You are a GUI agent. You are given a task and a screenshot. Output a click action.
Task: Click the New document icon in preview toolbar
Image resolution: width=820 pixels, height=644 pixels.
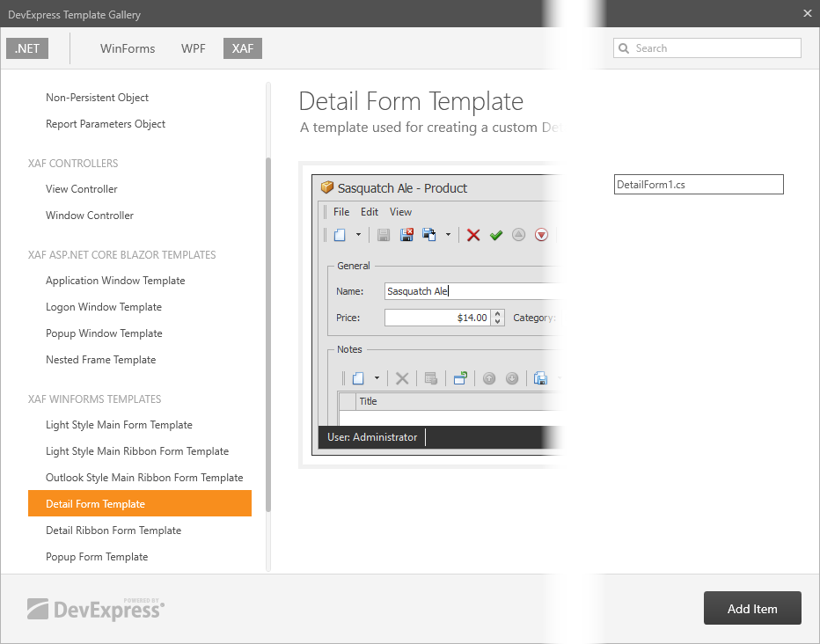point(340,235)
